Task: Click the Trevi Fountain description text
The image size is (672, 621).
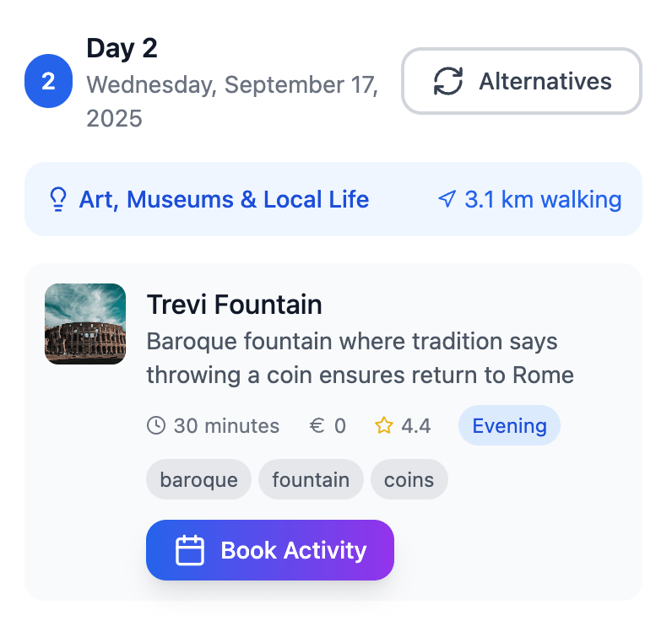Action: pyautogui.click(x=360, y=359)
